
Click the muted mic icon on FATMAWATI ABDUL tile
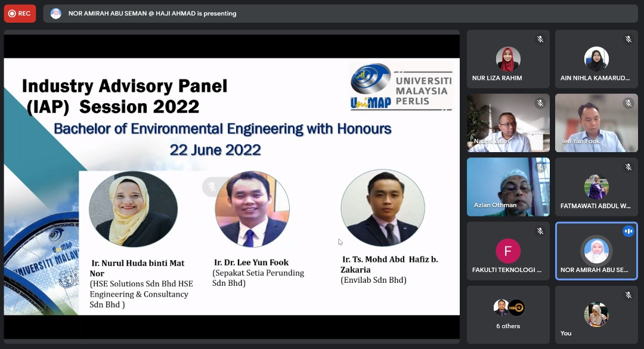pyautogui.click(x=628, y=167)
